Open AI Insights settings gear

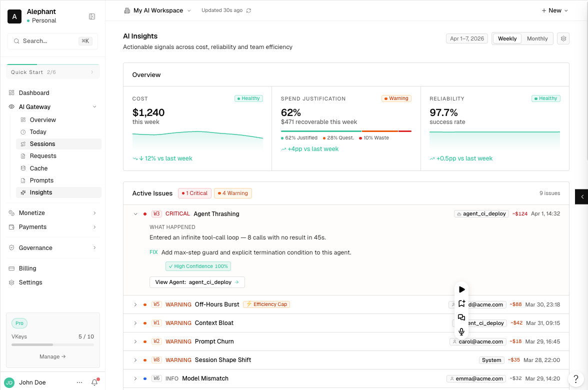(563, 38)
